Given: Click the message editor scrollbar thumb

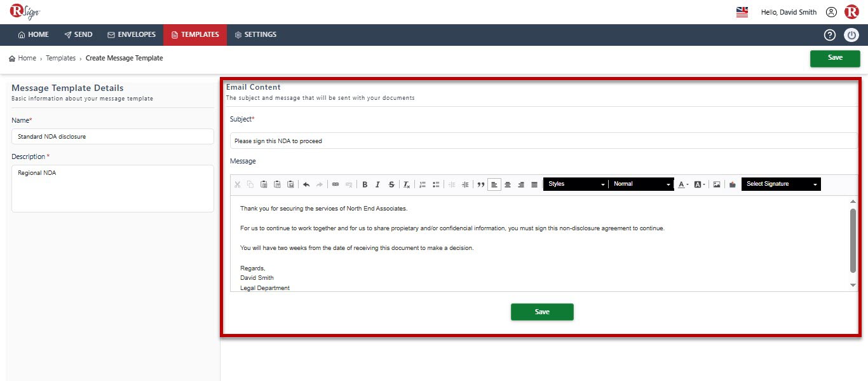Looking at the screenshot, I should click(x=853, y=241).
